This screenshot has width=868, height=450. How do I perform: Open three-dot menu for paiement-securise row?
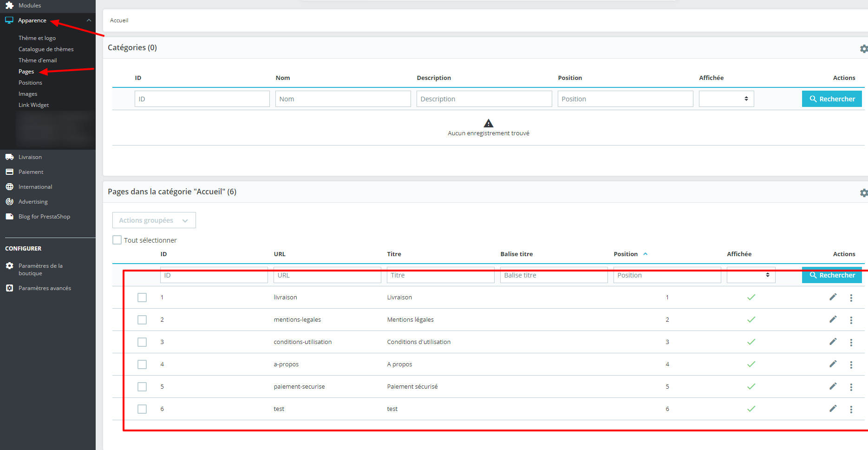pos(851,387)
